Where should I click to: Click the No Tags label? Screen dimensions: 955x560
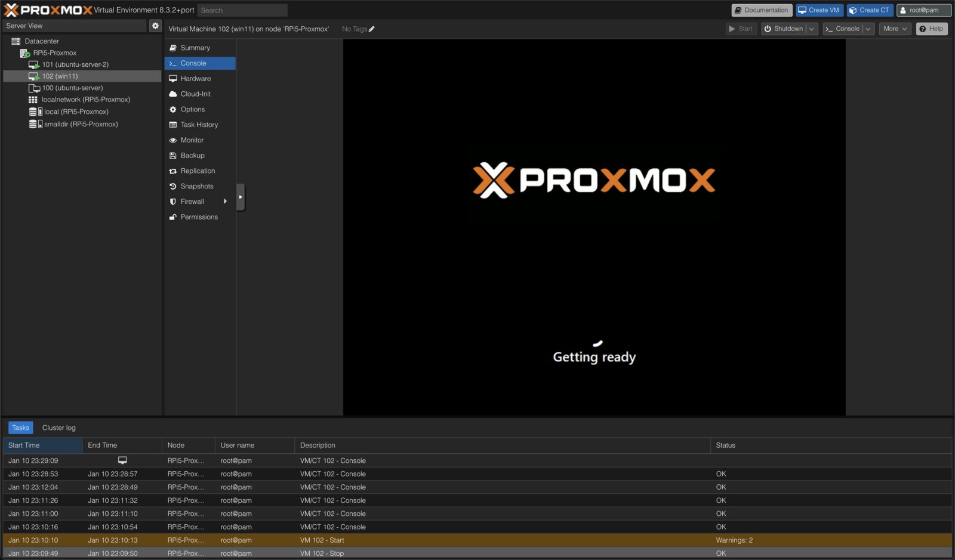(355, 29)
